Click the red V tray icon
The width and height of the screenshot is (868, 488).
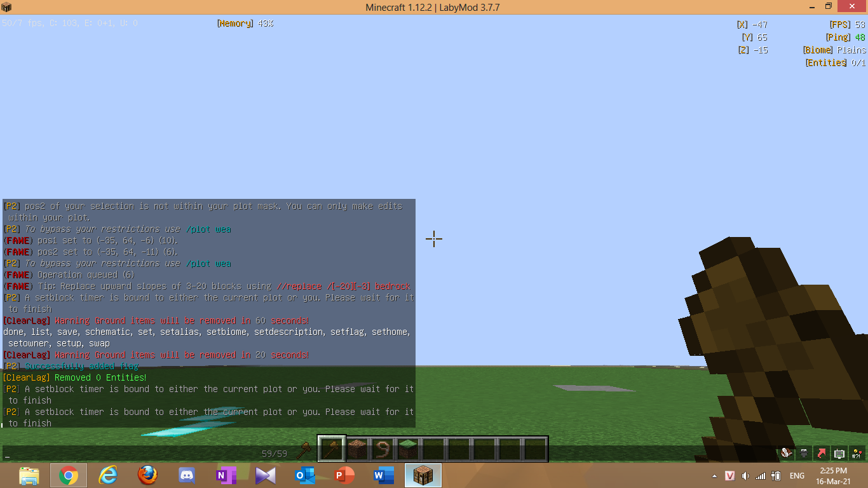731,475
